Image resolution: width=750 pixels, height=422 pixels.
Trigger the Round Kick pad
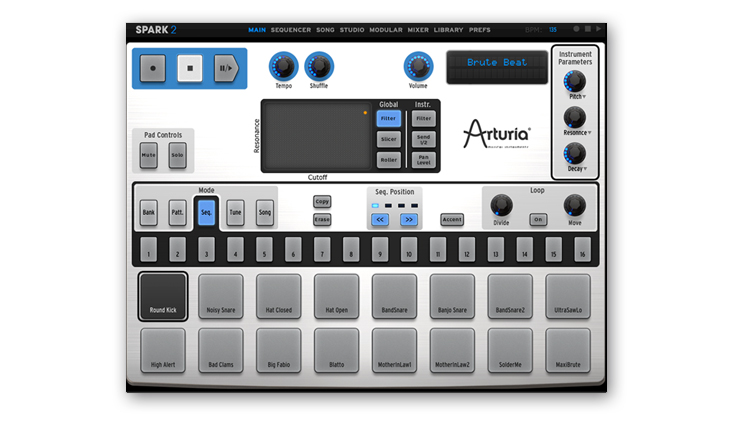click(163, 296)
